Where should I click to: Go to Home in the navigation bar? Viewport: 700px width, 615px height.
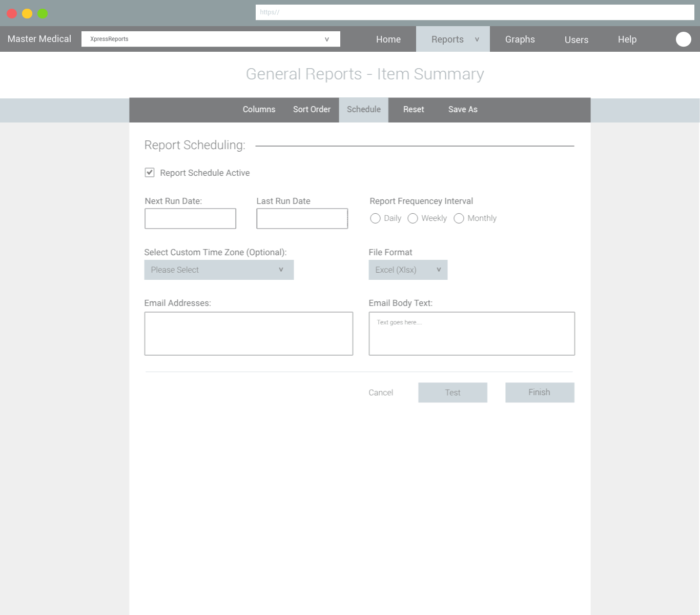388,39
